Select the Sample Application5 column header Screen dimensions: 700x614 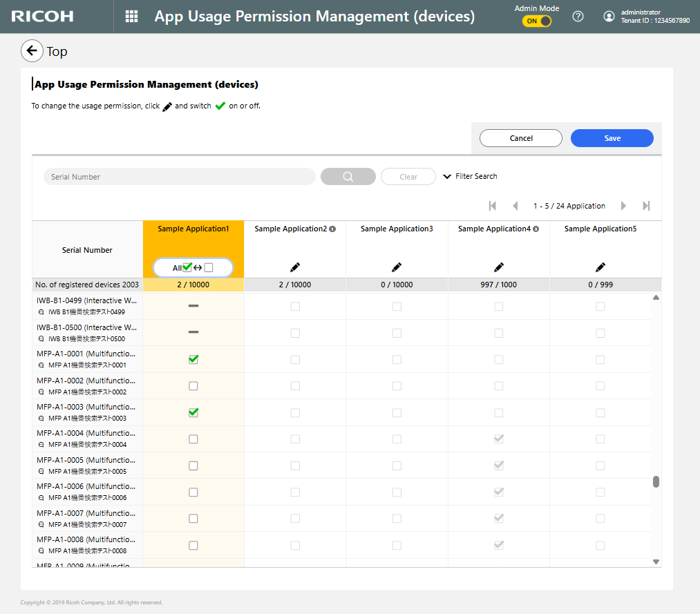coord(600,229)
